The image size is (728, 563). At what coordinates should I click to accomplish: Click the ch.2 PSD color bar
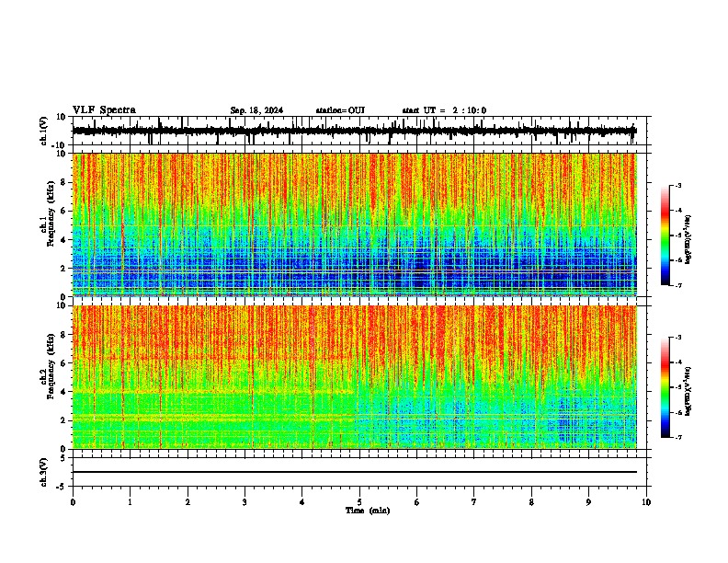coord(665,387)
